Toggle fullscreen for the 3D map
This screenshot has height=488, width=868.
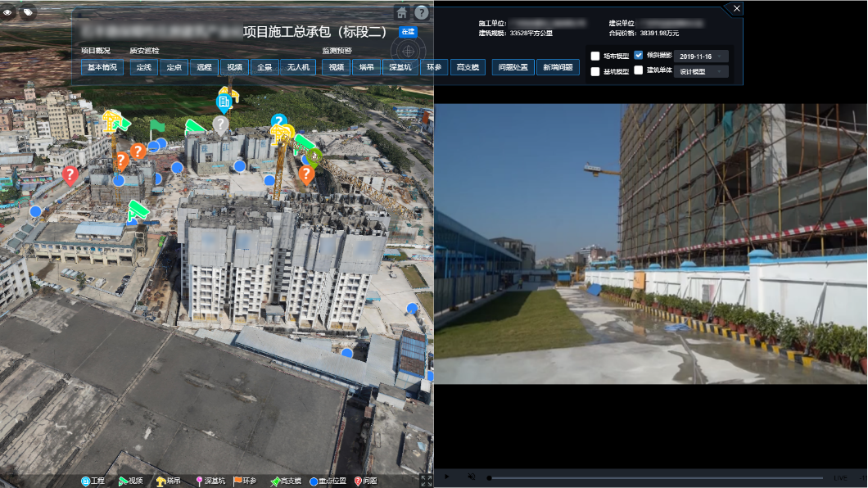tap(426, 481)
